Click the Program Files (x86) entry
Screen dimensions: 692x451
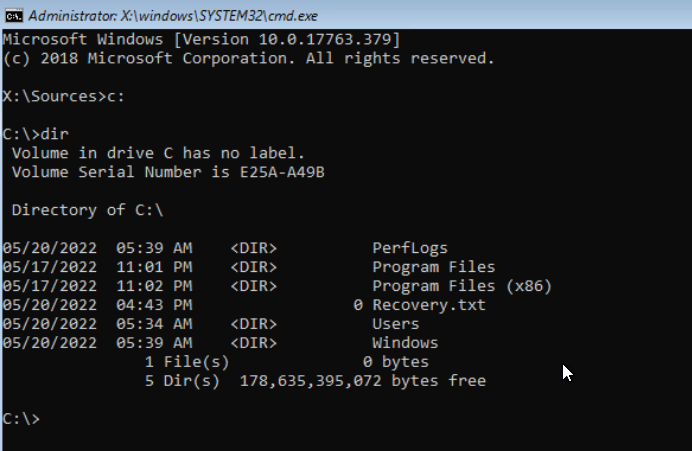tap(462, 286)
